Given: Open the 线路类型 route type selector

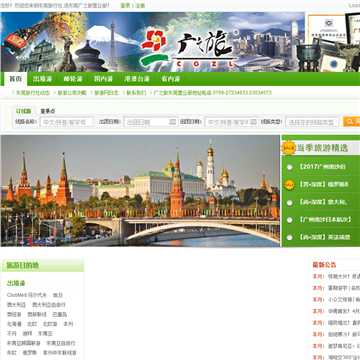Looking at the screenshot, I should pyautogui.click(x=312, y=122).
